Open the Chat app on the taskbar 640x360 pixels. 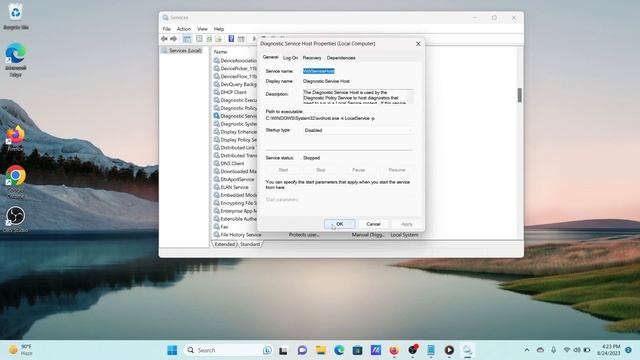click(x=302, y=350)
